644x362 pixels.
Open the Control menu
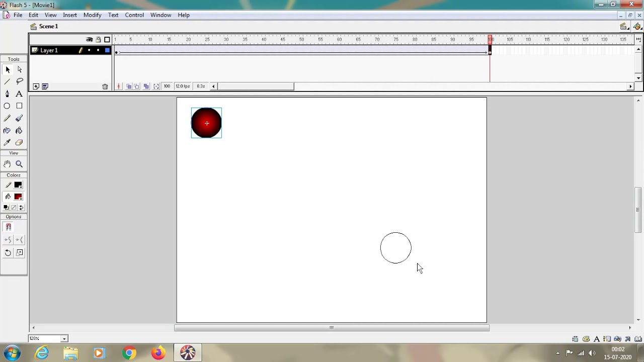[134, 15]
